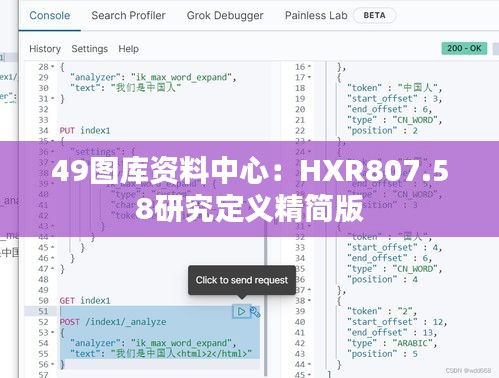Click the BETA badge
The width and height of the screenshot is (499, 378).
click(374, 15)
